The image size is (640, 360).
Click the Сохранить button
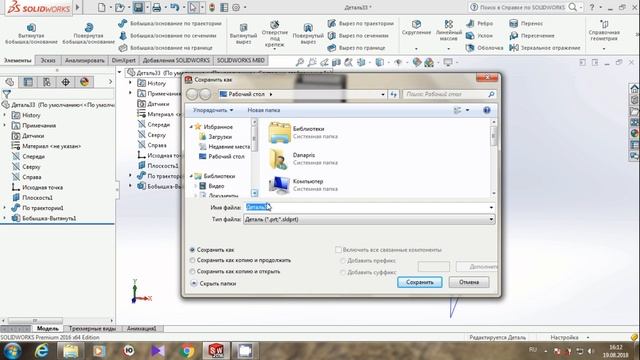coord(420,282)
